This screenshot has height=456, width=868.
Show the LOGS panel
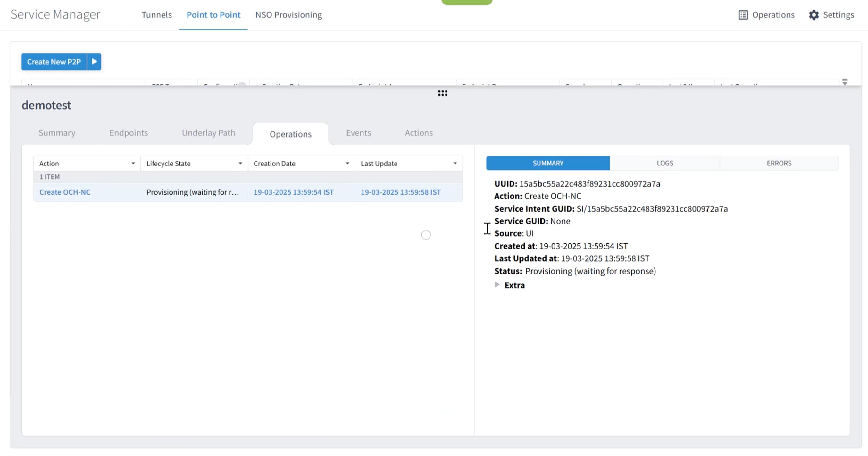tap(665, 163)
